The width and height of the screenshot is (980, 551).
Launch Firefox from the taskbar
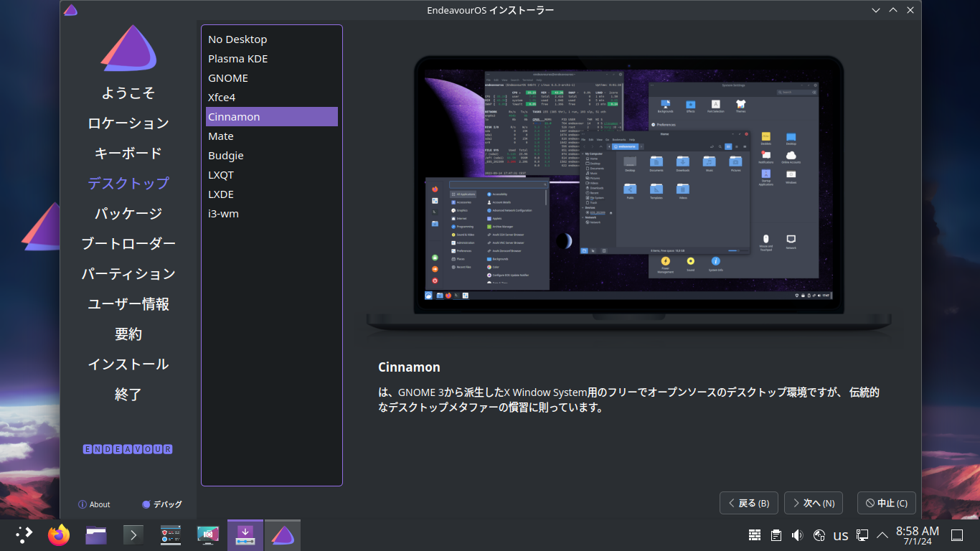[x=59, y=534]
